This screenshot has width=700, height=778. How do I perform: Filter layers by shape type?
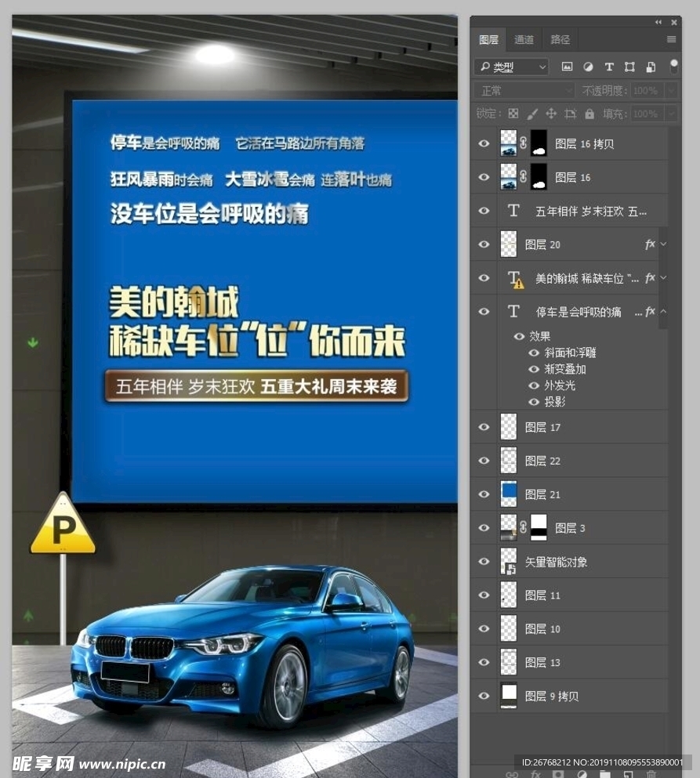click(x=629, y=67)
